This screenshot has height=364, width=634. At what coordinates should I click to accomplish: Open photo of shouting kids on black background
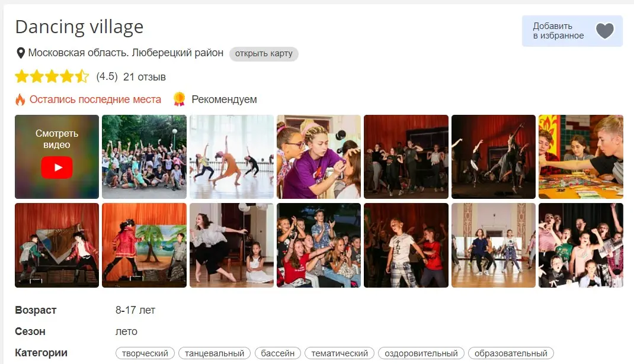(x=581, y=245)
